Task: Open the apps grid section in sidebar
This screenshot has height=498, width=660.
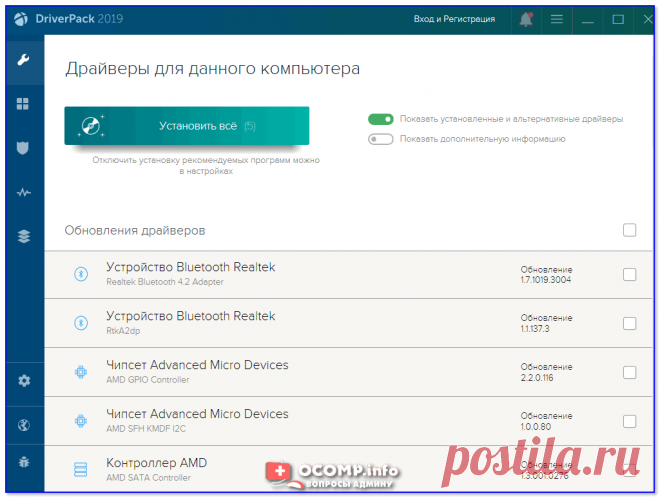Action: 23,104
